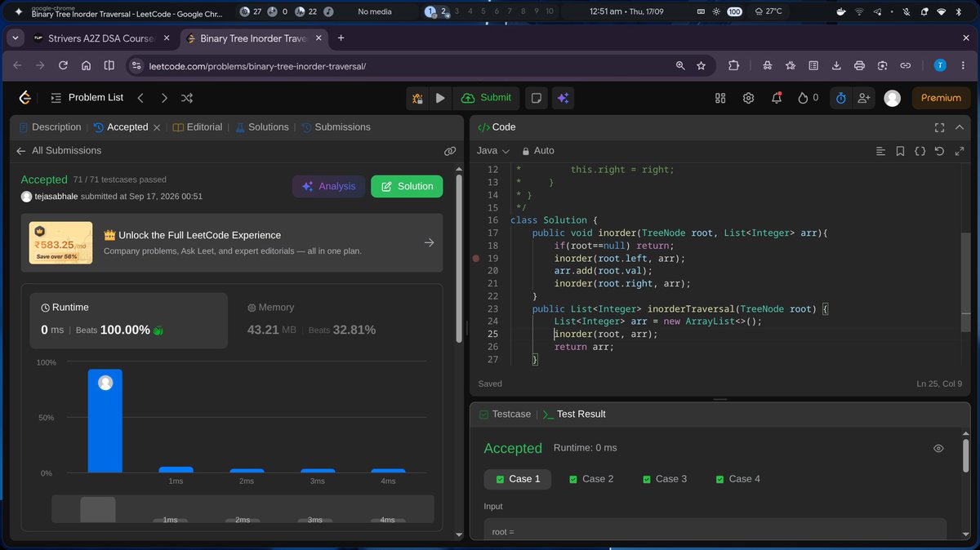Screen dimensions: 980x550
Task: Click the Analysis button
Action: [x=328, y=186]
